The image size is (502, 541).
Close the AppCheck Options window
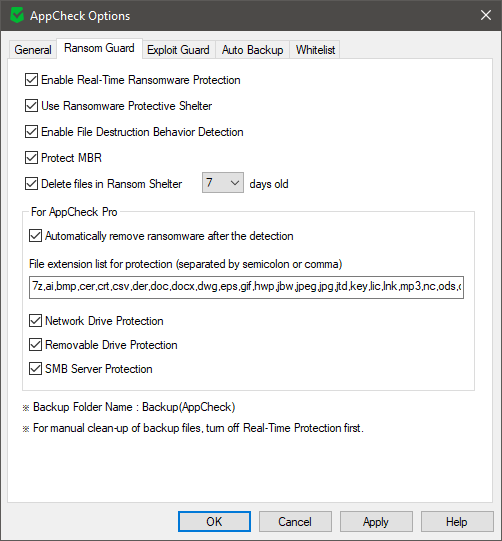click(x=486, y=15)
